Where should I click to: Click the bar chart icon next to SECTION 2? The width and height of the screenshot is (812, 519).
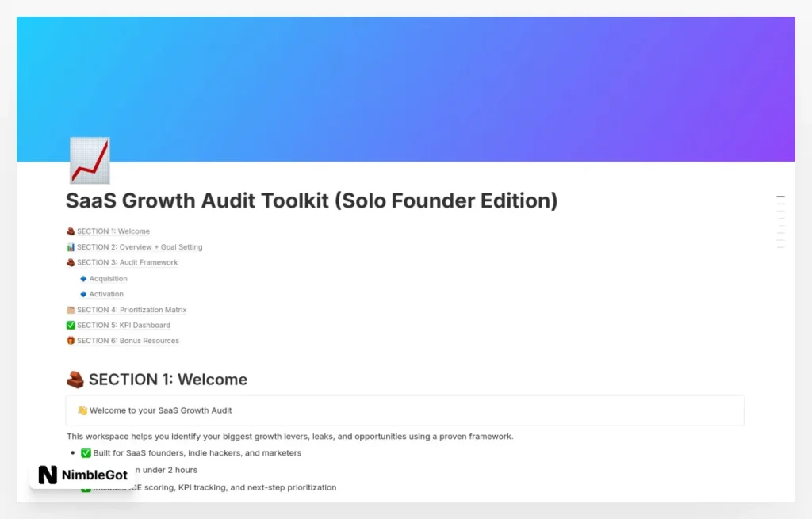click(71, 247)
